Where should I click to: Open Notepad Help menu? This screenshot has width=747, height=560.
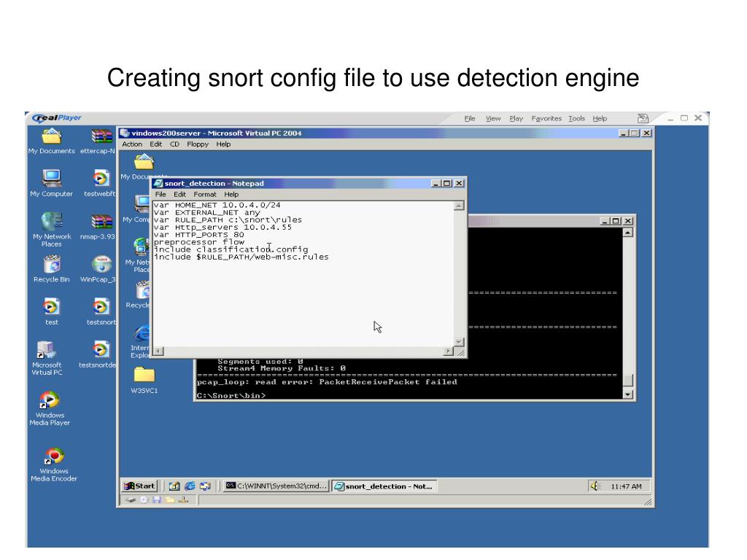pos(231,194)
